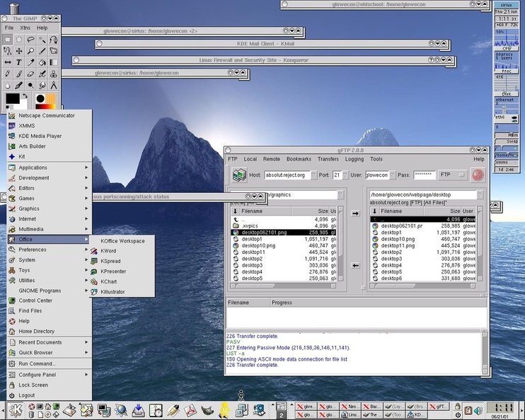Choose the Free Select lasso tool
The image size is (525, 420).
coord(30,40)
